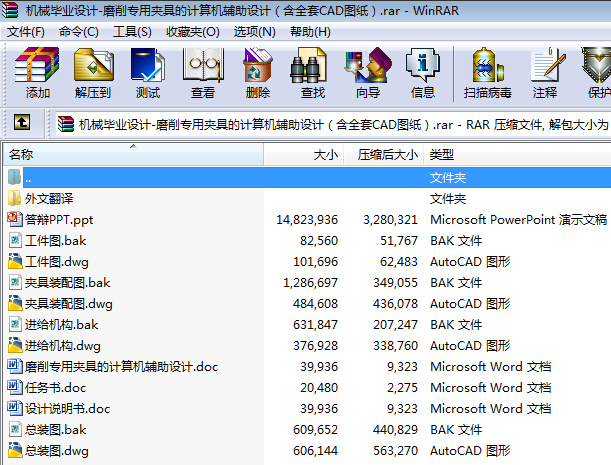611x465 pixels.
Task: Select file 夹具装配图.dwg
Action: coord(69,304)
